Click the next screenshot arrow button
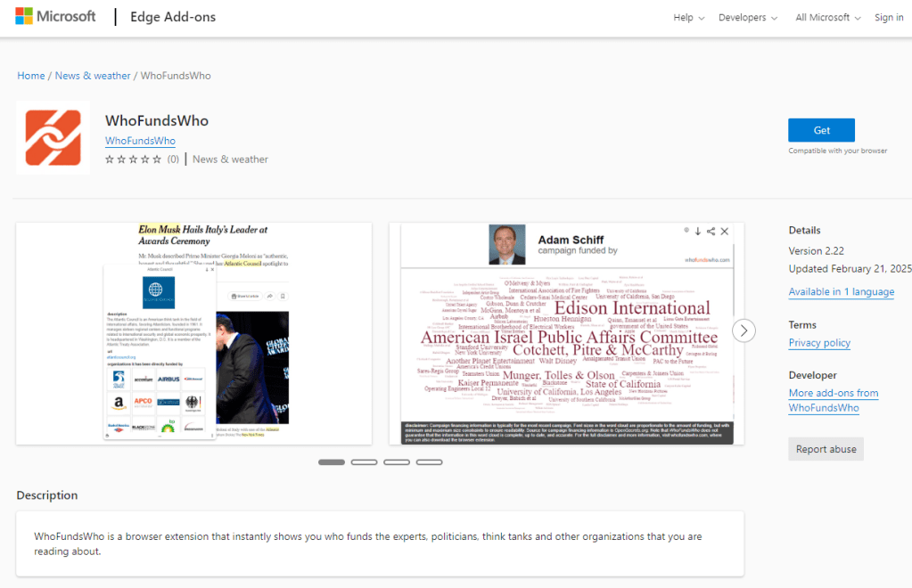912x588 pixels. (x=744, y=331)
